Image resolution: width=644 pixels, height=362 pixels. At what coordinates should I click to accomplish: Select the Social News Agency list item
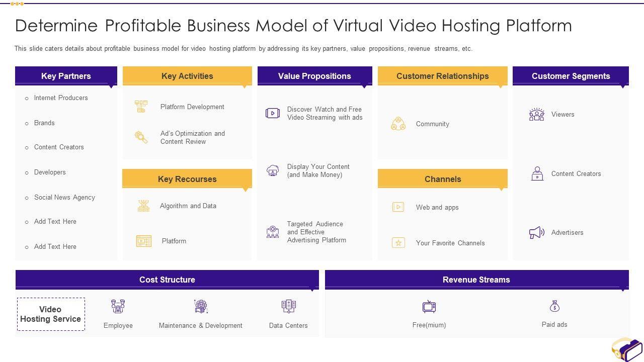click(64, 197)
